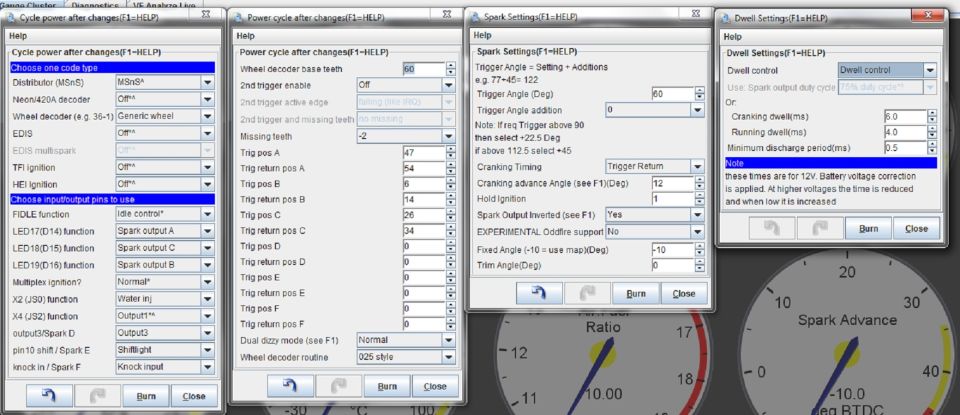960x415 pixels.
Task: Click Trigger Angle (Deg) field
Action: point(673,94)
